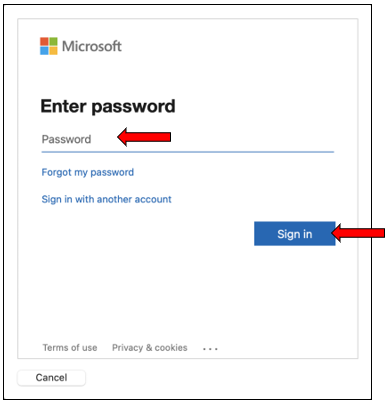Open the Forgot my password link

pyautogui.click(x=88, y=172)
